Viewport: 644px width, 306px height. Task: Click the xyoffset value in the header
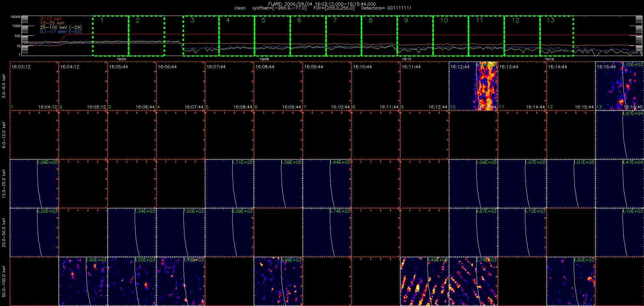[279, 8]
